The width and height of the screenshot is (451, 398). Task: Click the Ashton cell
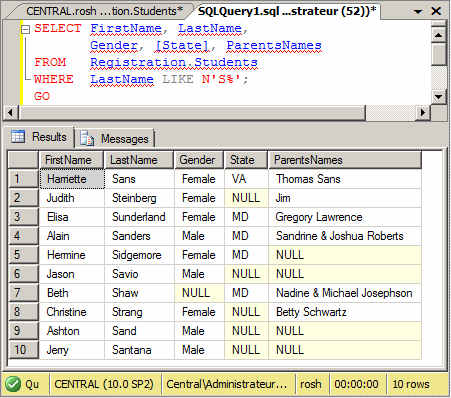point(72,331)
